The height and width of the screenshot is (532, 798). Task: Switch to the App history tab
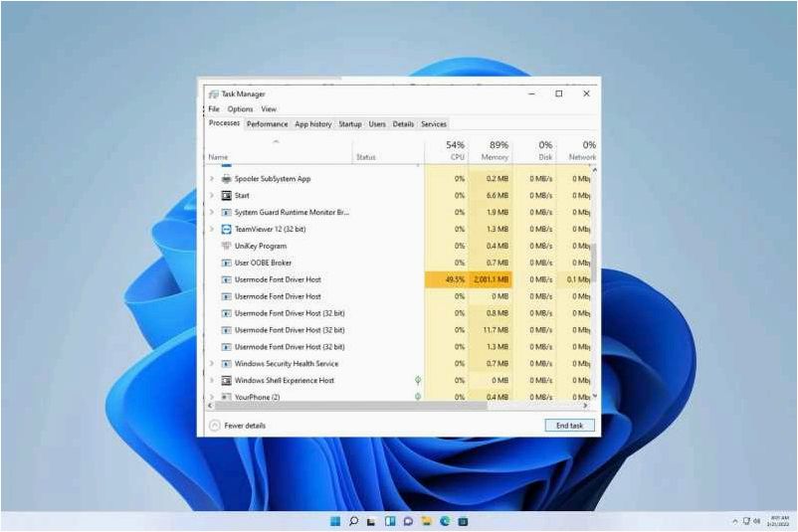(x=313, y=124)
